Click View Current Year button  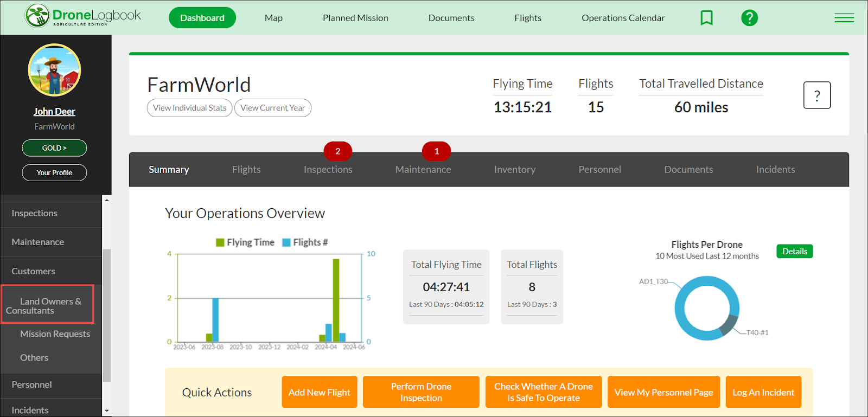pyautogui.click(x=273, y=108)
